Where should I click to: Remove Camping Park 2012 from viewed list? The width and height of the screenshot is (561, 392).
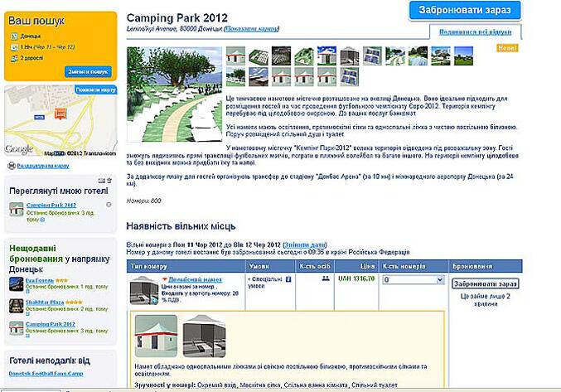click(x=109, y=205)
